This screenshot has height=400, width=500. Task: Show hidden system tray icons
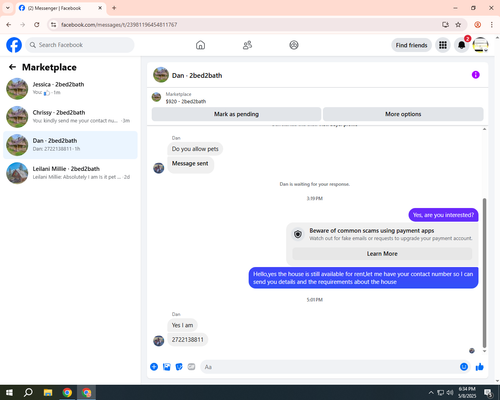(x=431, y=393)
